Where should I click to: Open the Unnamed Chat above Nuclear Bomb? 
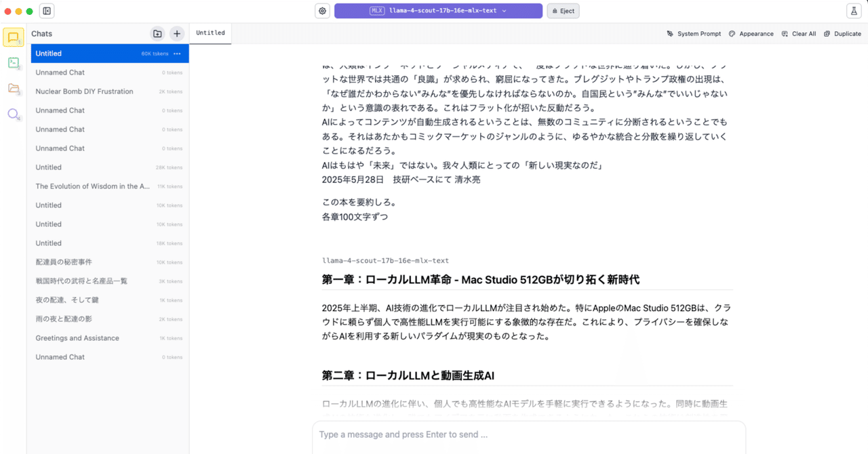110,73
